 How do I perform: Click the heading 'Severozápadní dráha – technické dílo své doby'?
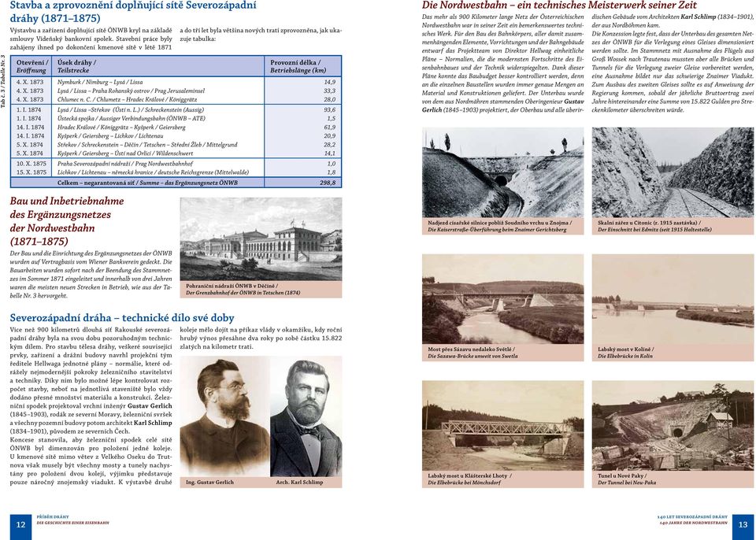coord(122,318)
